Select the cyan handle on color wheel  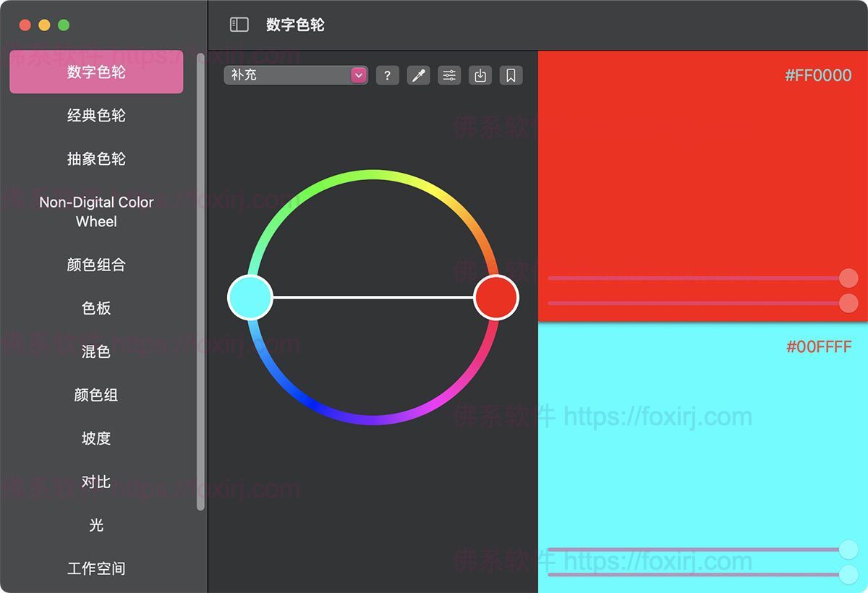[x=250, y=296]
